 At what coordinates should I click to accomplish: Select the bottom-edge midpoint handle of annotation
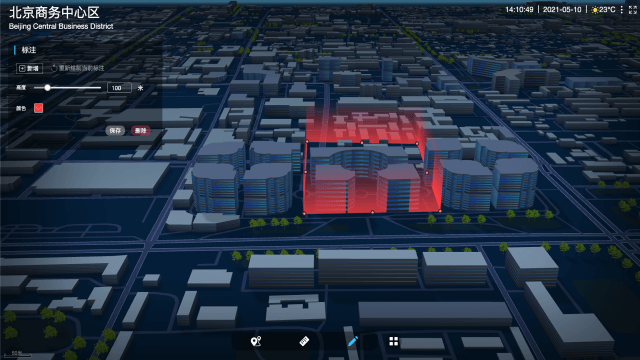pos(372,212)
